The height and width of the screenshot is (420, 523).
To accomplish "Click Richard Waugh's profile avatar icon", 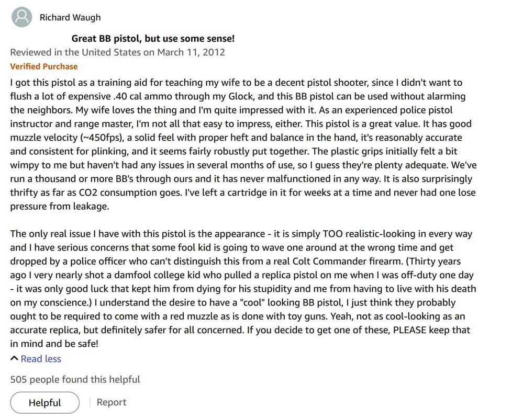I will pyautogui.click(x=21, y=17).
